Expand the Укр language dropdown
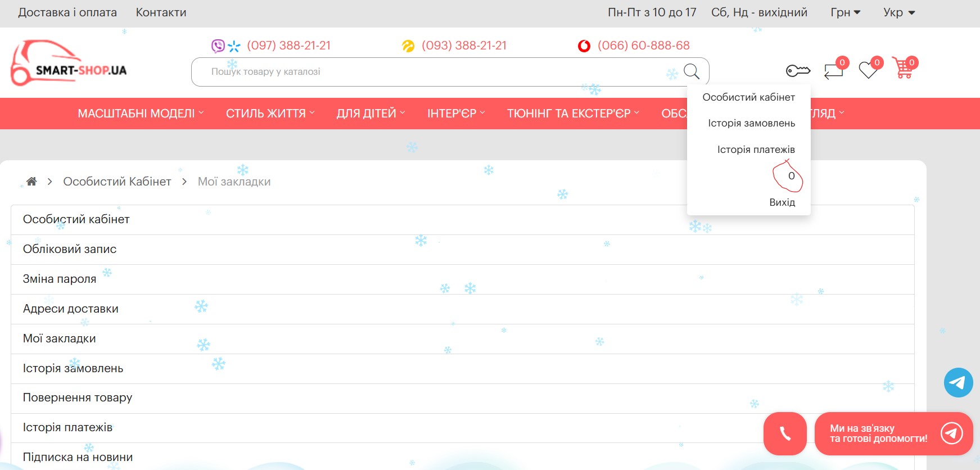The width and height of the screenshot is (980, 470). pos(898,12)
